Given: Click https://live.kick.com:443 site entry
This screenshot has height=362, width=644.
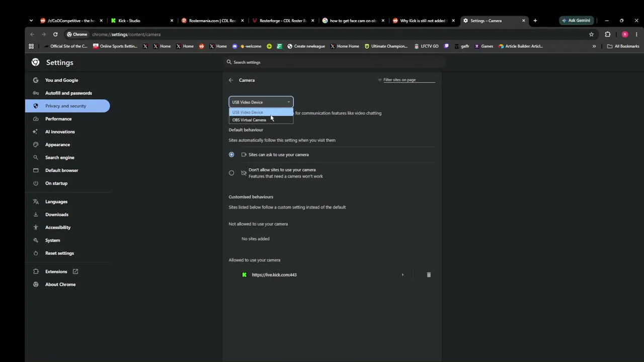Looking at the screenshot, I should pyautogui.click(x=274, y=275).
